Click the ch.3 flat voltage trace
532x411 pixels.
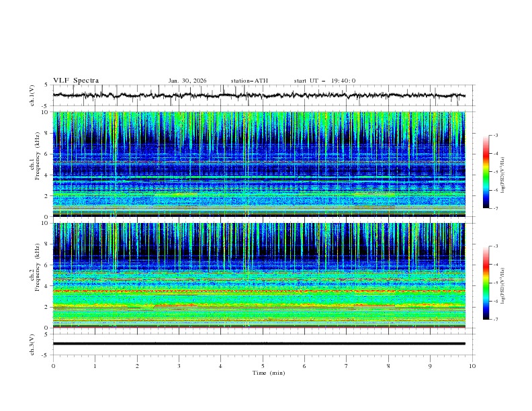click(259, 344)
